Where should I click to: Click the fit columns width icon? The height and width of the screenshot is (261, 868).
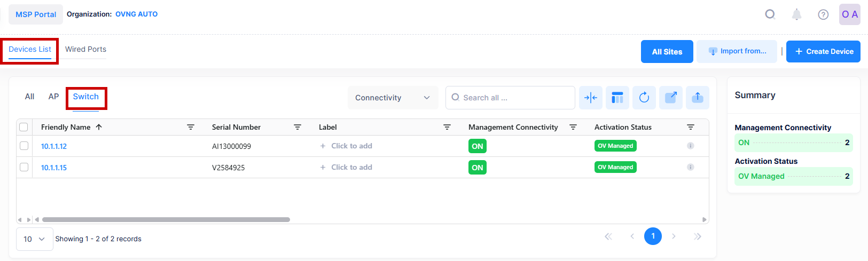590,98
